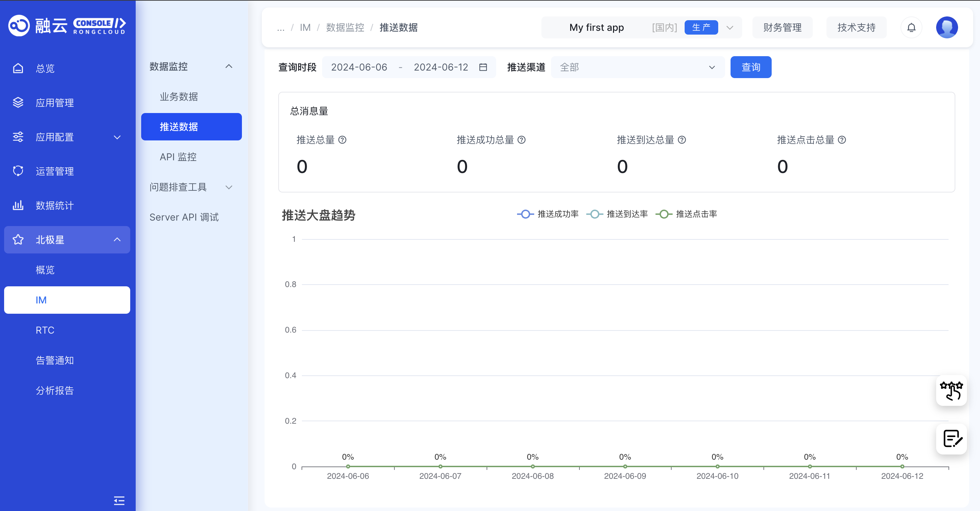The image size is (980, 511).
Task: Select 概览 under 北极星
Action: (67, 270)
